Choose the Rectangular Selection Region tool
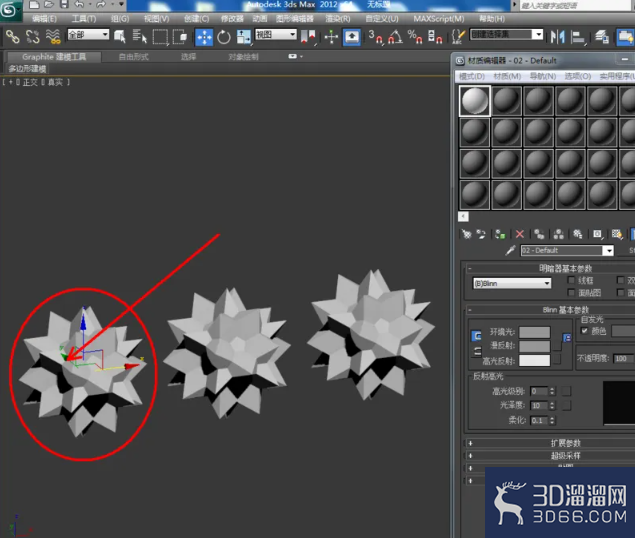Image resolution: width=635 pixels, height=538 pixels. (x=160, y=37)
